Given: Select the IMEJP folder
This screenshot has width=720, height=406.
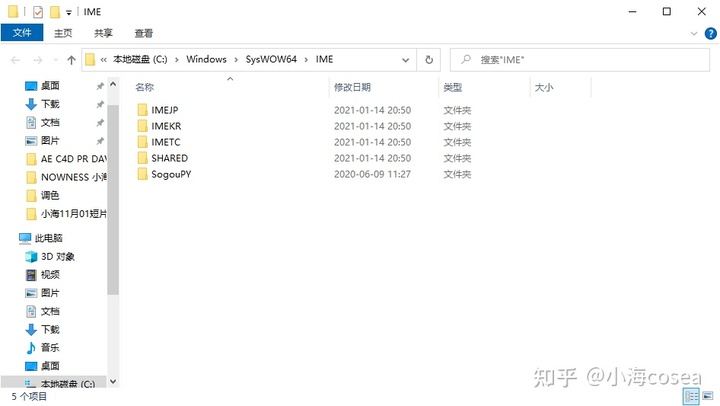Looking at the screenshot, I should 158,110.
